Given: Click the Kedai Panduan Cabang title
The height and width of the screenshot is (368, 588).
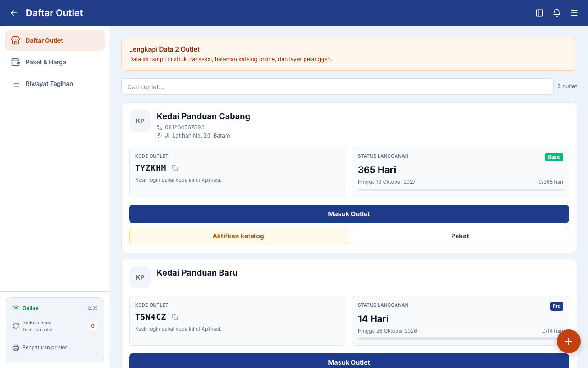Looking at the screenshot, I should coord(204,116).
